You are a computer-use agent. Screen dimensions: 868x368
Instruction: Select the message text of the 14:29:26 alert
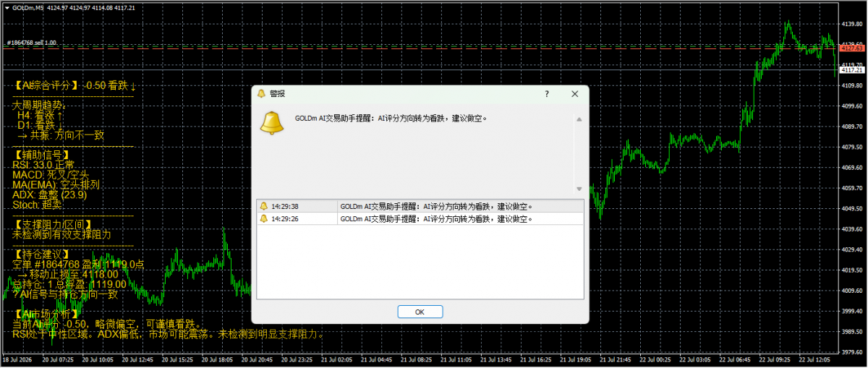pyautogui.click(x=436, y=218)
